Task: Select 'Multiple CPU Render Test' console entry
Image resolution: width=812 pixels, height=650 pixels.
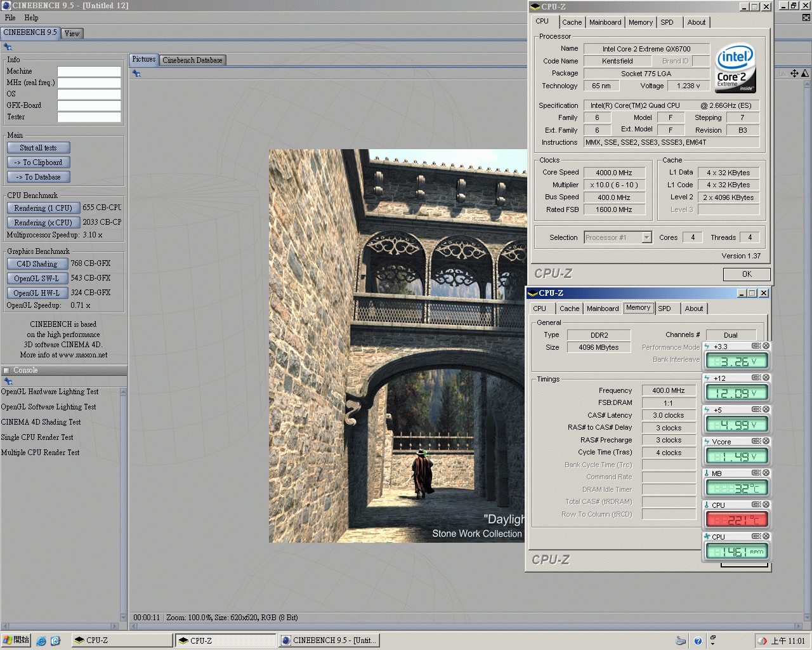Action: (41, 453)
